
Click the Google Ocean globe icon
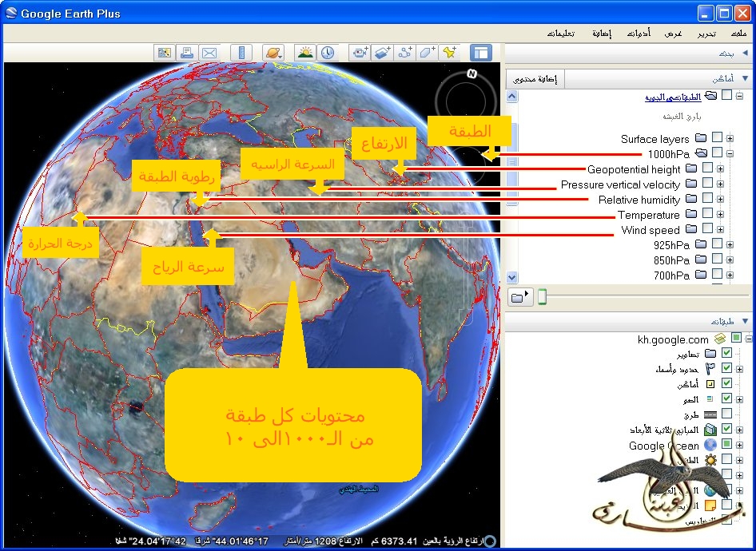[x=710, y=445]
